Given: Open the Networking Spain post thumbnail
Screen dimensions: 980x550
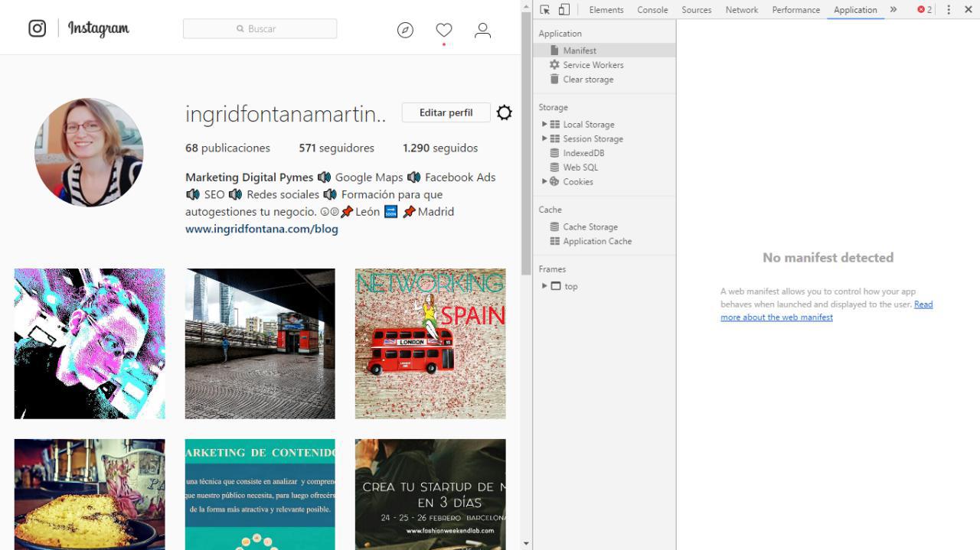Looking at the screenshot, I should (430, 343).
